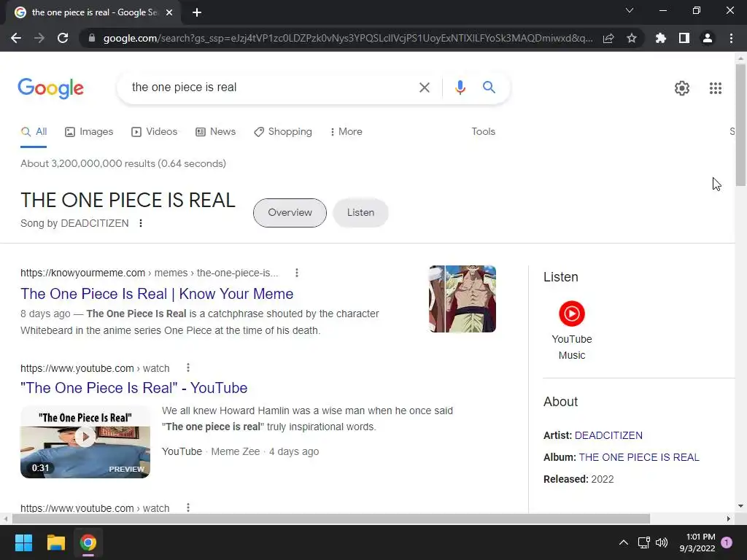Share this page via address bar icon

(608, 38)
